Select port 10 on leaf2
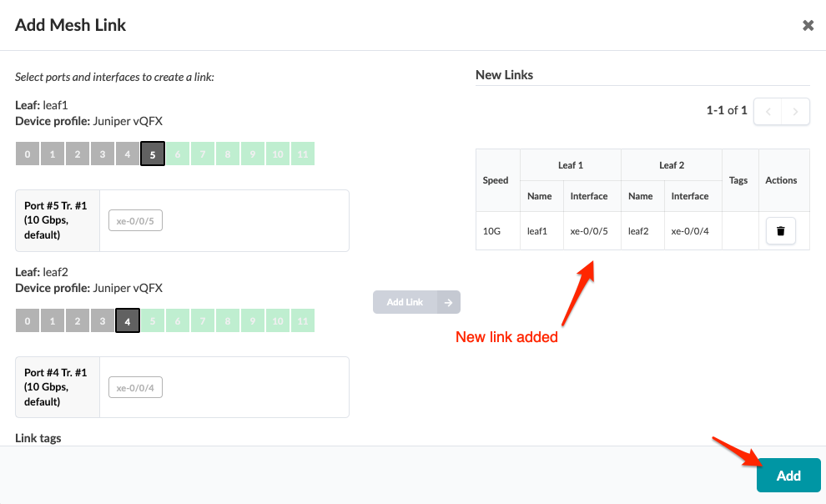The image size is (826, 504). pos(278,320)
